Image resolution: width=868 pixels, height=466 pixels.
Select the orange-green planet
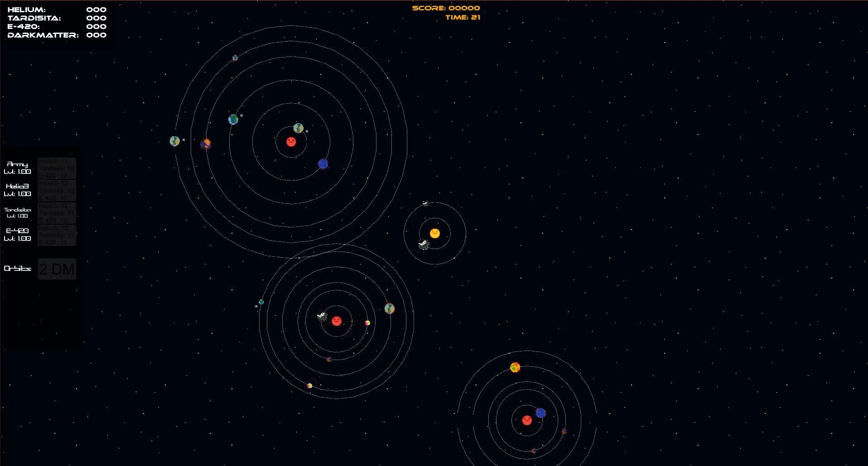point(515,367)
